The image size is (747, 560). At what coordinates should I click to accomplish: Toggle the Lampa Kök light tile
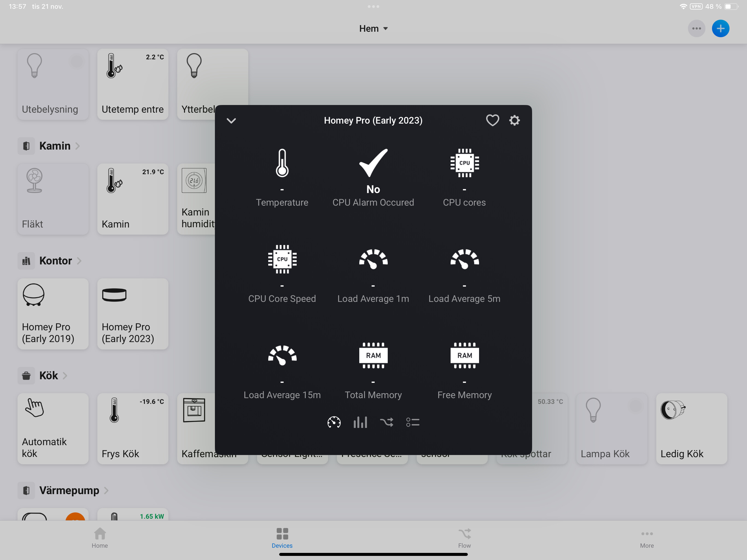pyautogui.click(x=612, y=428)
